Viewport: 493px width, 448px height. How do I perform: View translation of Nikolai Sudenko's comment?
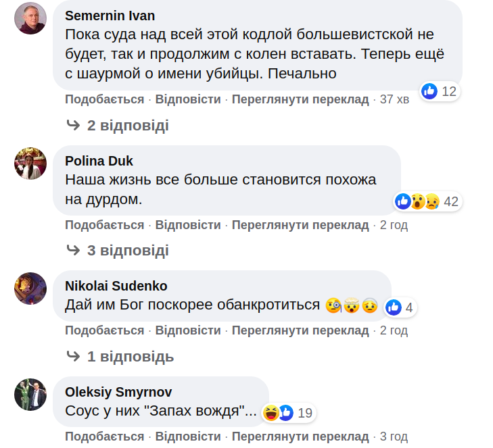pos(300,330)
